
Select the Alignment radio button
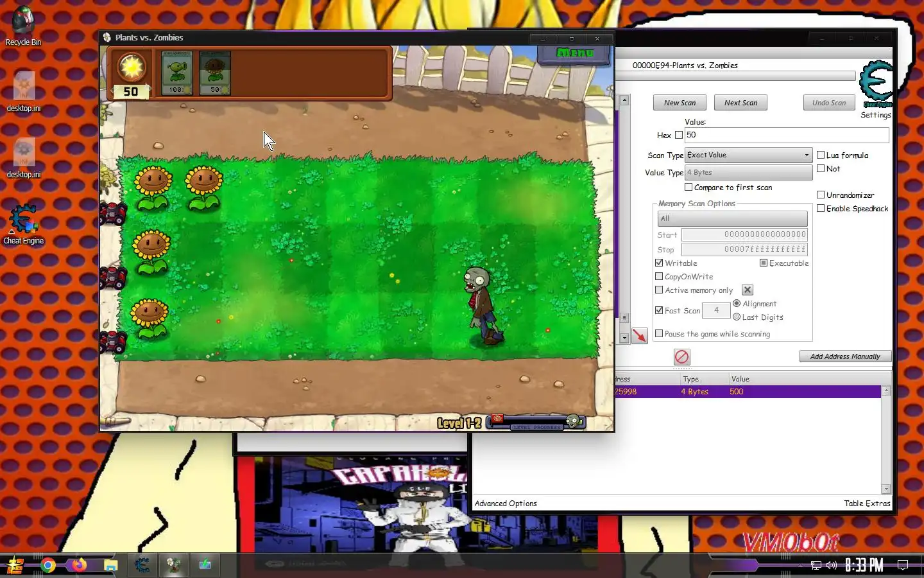click(737, 303)
